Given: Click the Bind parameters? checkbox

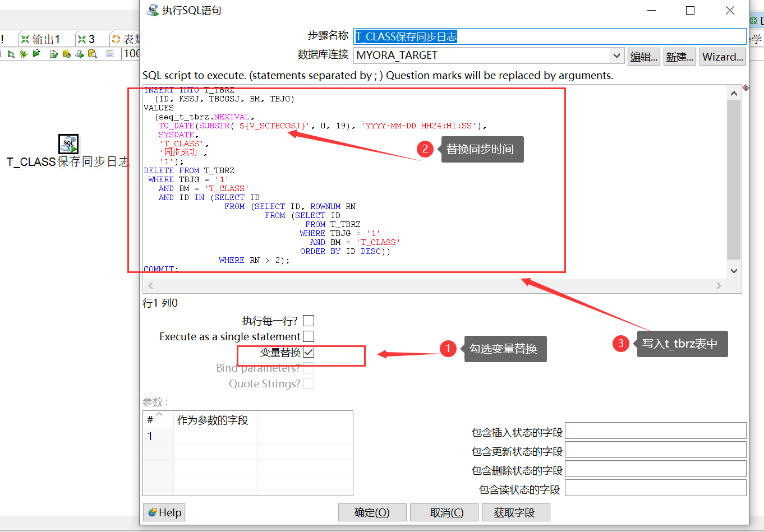Looking at the screenshot, I should pos(309,368).
